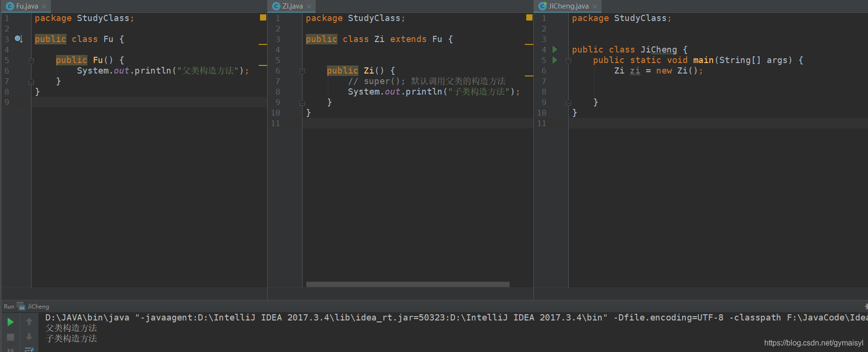Click the fold end marker of main method

coord(568,103)
